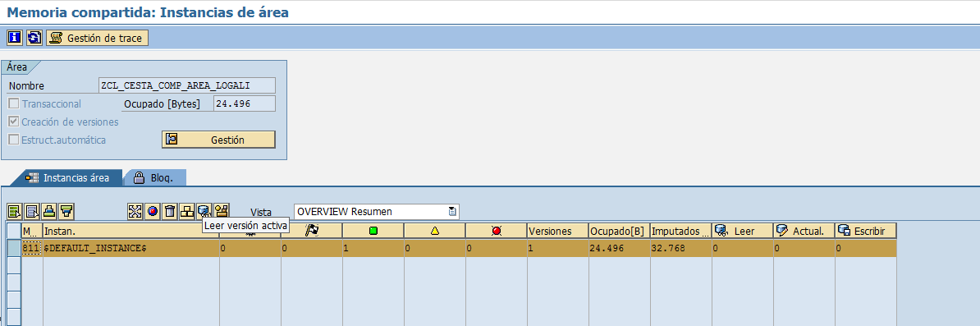The width and height of the screenshot is (980, 326).
Task: Toggle Creación de versiones checkbox
Action: (14, 122)
